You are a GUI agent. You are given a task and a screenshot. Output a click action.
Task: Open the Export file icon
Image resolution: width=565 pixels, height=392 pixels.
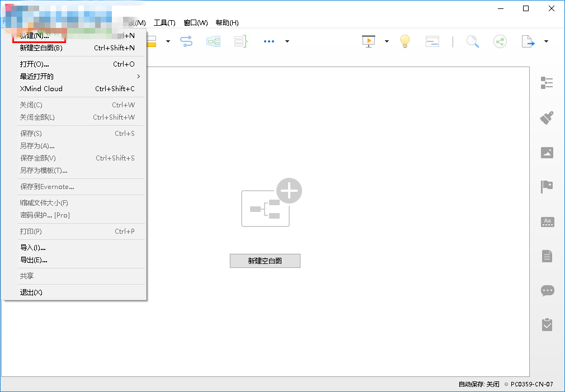click(x=526, y=41)
